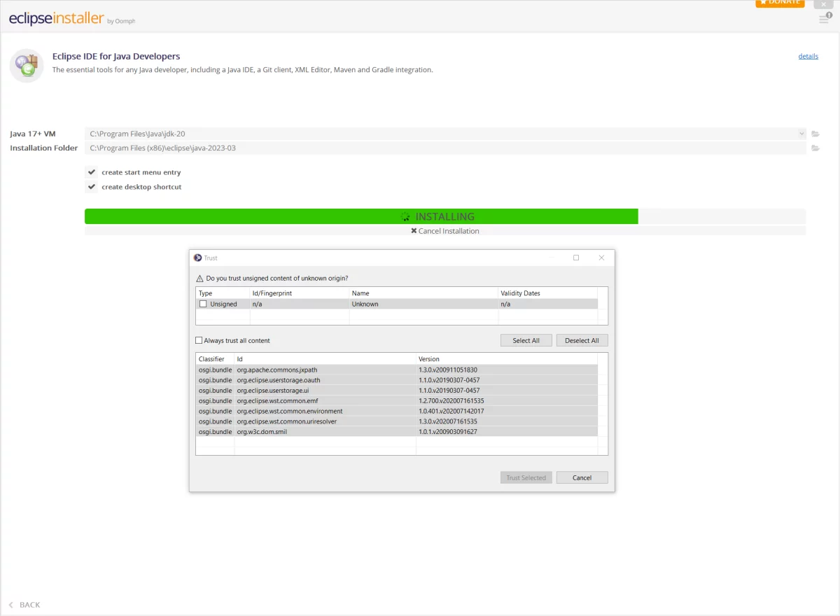Image resolution: width=840 pixels, height=616 pixels.
Task: Click Cancel in the Trust dialog
Action: pos(582,477)
